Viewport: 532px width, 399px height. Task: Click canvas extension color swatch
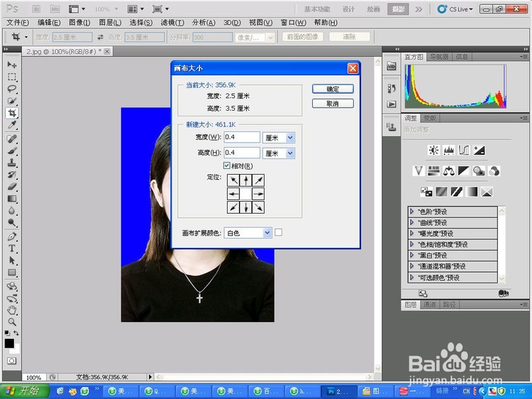pyautogui.click(x=278, y=232)
